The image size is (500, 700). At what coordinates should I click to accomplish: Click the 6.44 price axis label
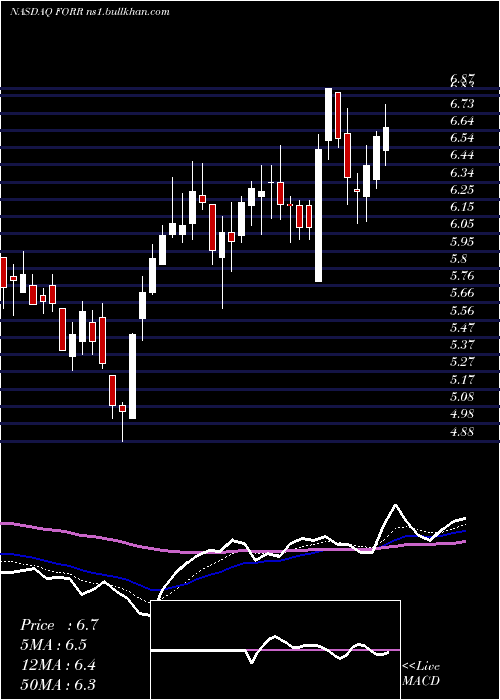click(x=462, y=155)
